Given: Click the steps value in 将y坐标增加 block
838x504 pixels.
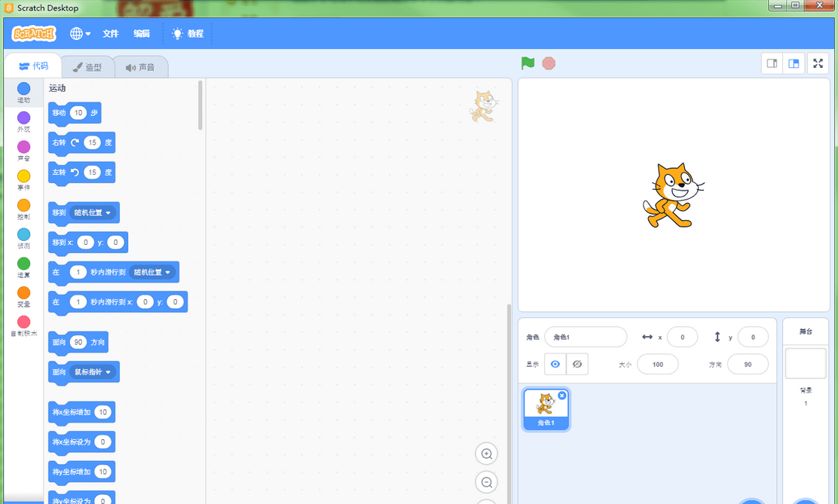Looking at the screenshot, I should 102,472.
